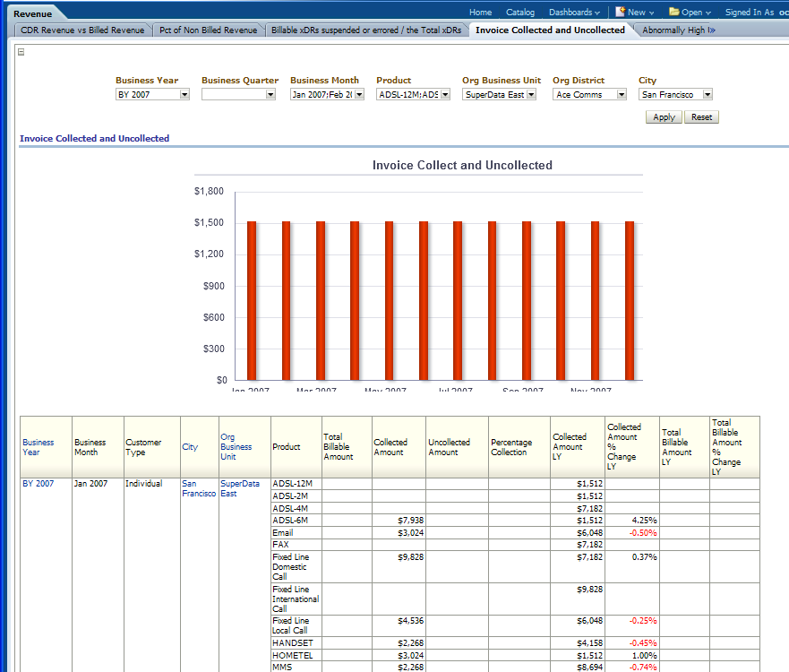Go to Home in the header
789x672 pixels.
pos(480,13)
